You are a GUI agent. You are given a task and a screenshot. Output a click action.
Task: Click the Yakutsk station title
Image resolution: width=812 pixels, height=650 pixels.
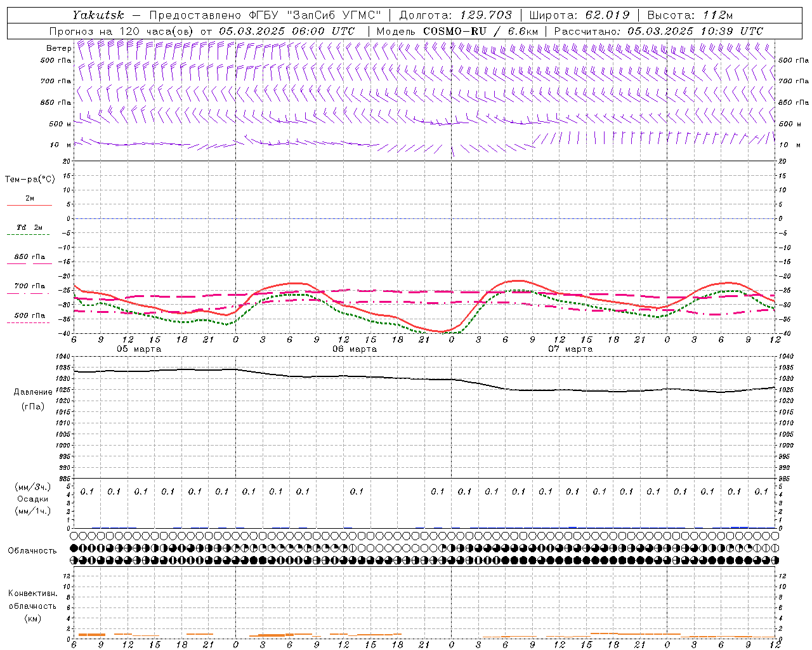point(98,15)
